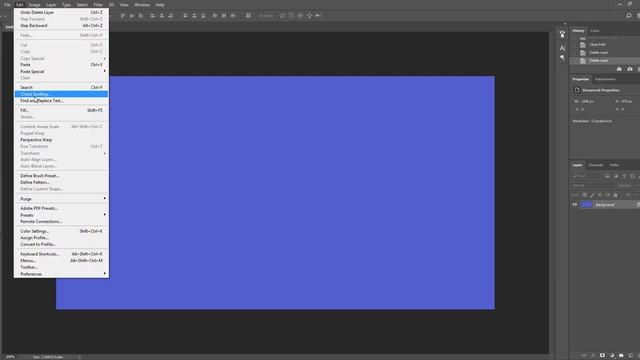Choose Step Backward in Edit menu
The image size is (640, 360).
[61, 25]
